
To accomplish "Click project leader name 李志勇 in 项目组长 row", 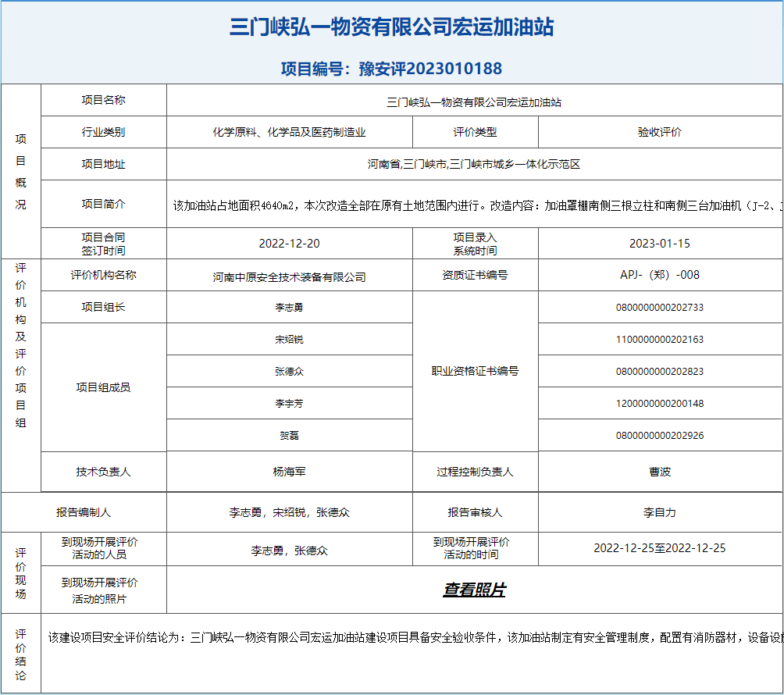I will 289,307.
